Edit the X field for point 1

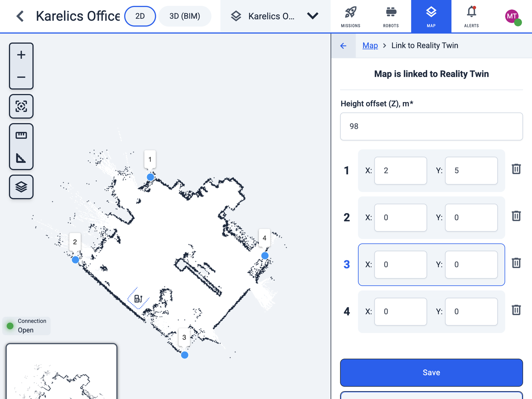point(401,171)
